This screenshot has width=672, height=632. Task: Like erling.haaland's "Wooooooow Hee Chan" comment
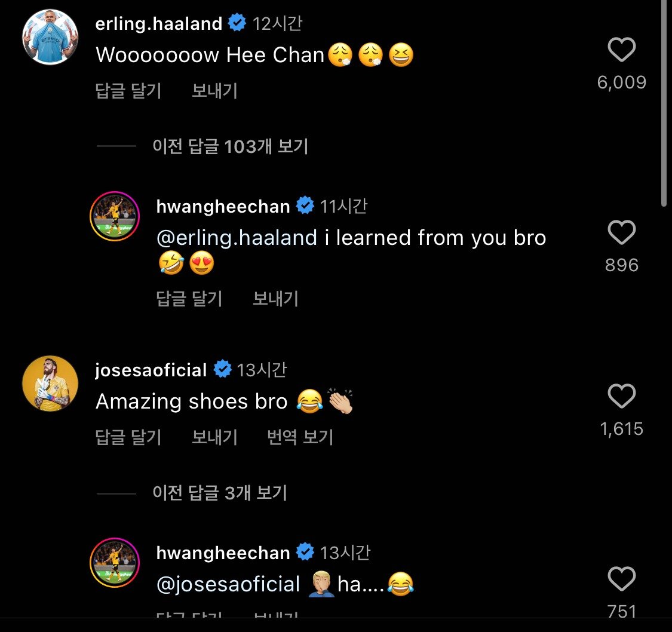click(x=622, y=51)
